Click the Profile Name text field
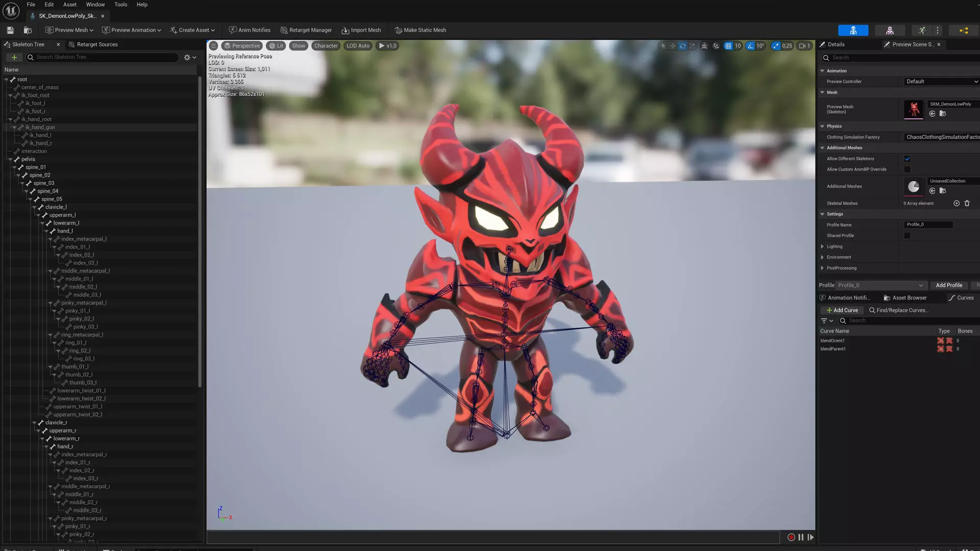 [x=928, y=225]
